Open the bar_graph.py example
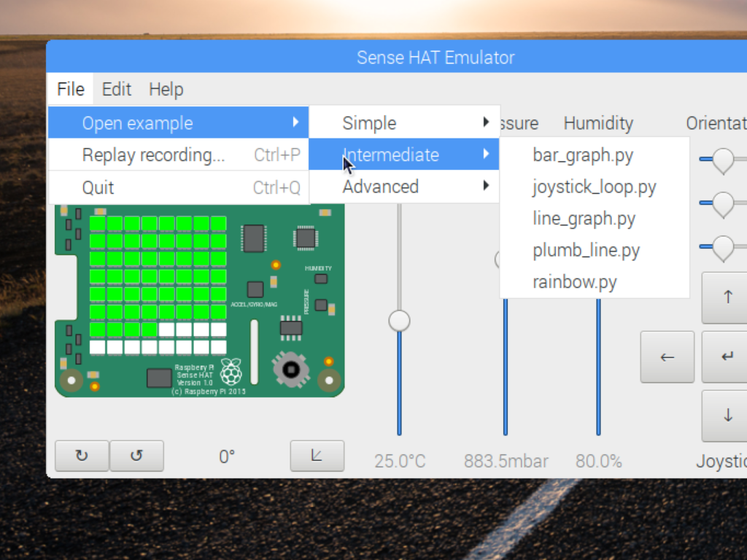 point(595,155)
